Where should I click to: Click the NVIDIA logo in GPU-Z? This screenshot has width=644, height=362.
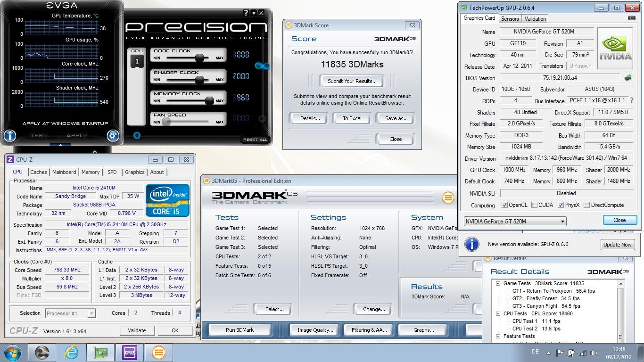coord(615,49)
